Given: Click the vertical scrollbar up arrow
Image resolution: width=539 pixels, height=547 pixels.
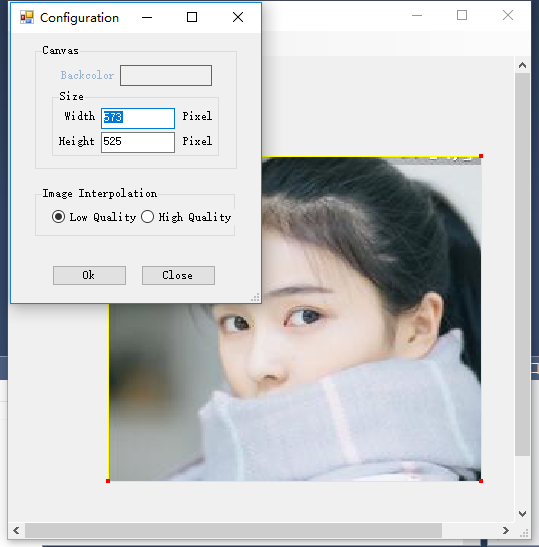Looking at the screenshot, I should coord(522,65).
